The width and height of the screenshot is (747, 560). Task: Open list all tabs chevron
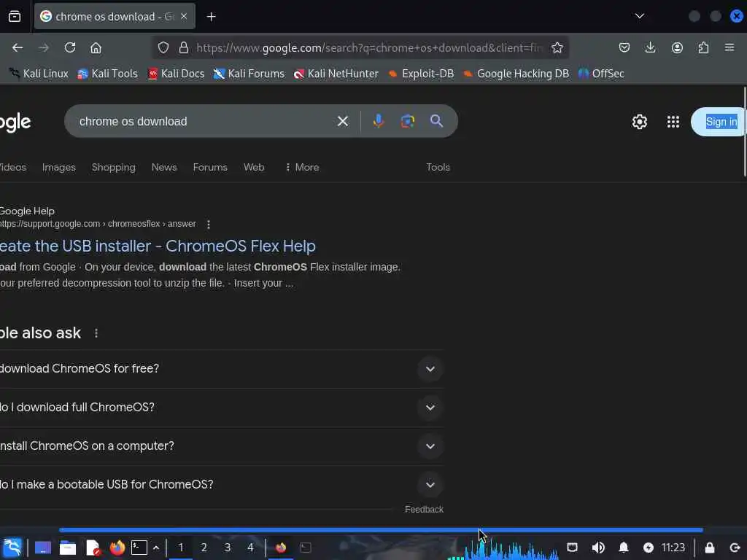639,16
